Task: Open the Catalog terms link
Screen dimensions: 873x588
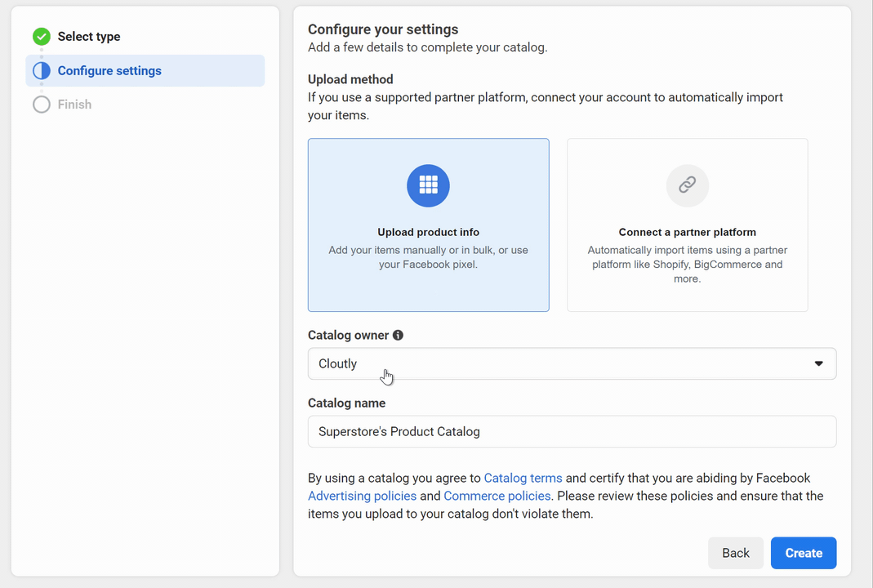Action: pyautogui.click(x=523, y=479)
